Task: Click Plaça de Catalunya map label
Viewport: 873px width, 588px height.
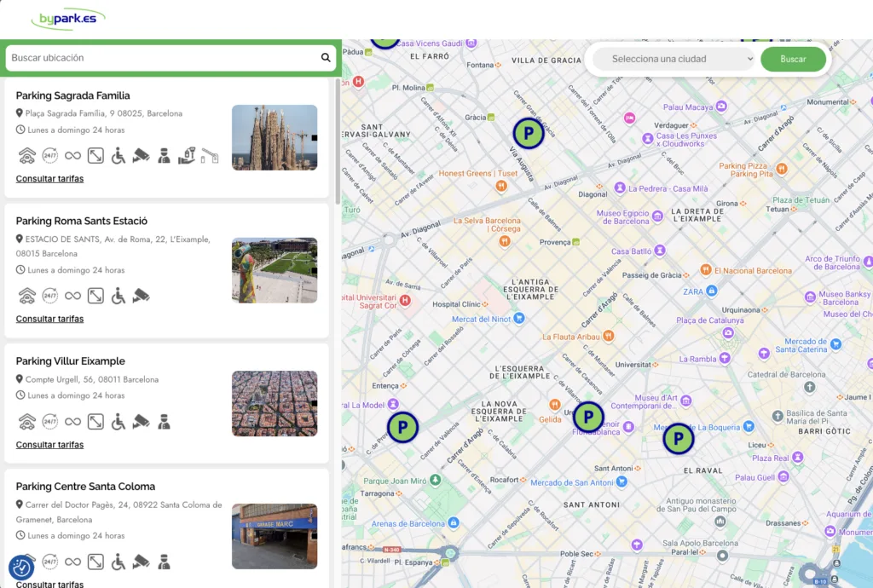Action: pos(710,320)
